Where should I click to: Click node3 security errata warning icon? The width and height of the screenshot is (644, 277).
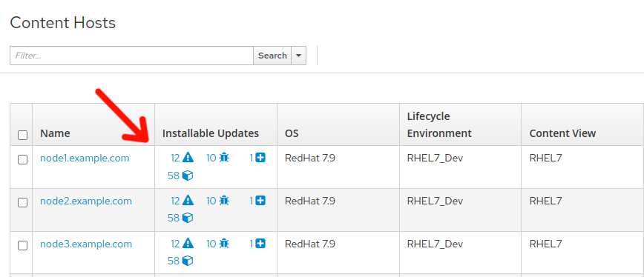point(188,244)
